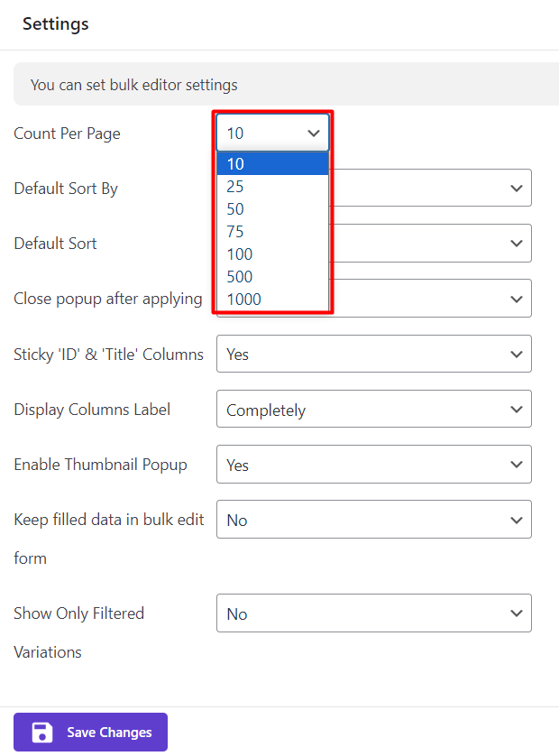Viewport: 559px width, 756px height.
Task: Choose 50 items per page option
Action: coord(272,209)
